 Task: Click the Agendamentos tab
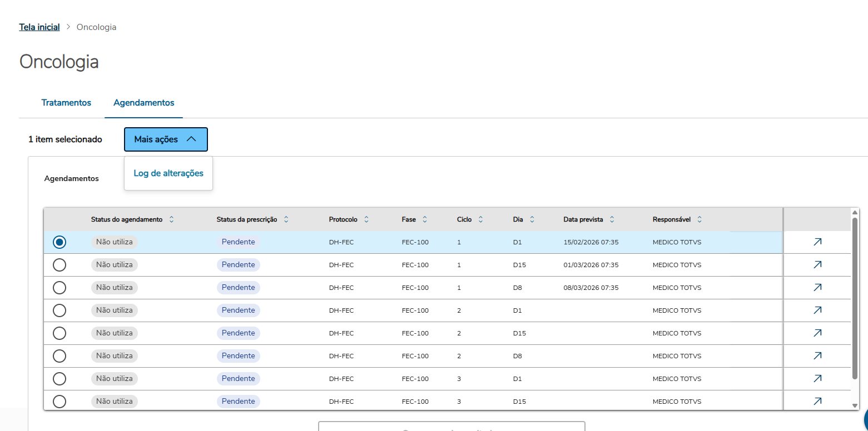point(143,103)
